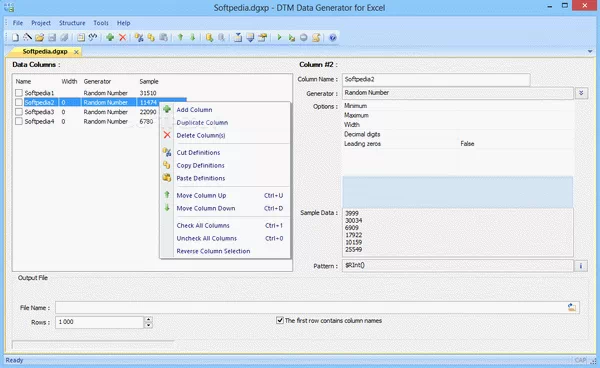Click the Pattern field containing $RInt()
This screenshot has height=368, width=600.
(x=458, y=265)
